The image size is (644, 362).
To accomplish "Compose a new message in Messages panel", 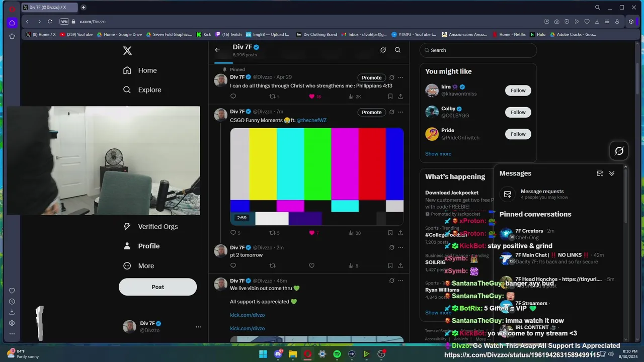I will [600, 173].
